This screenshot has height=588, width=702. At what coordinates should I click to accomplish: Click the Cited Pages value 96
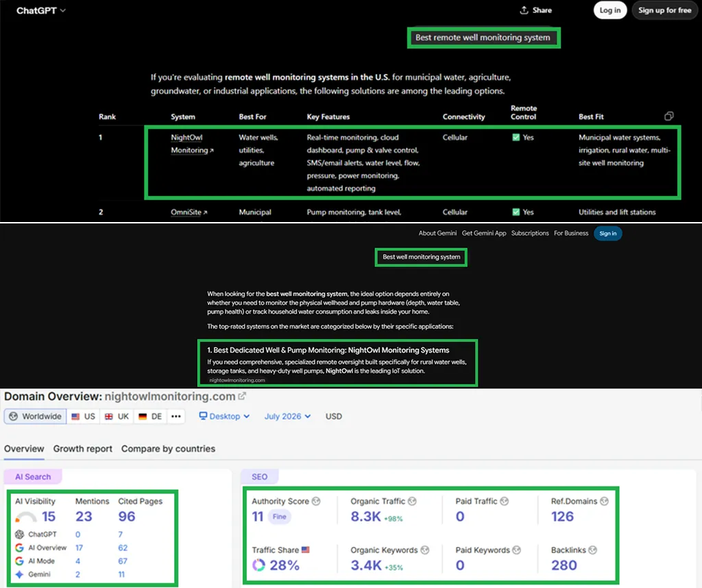point(127,517)
